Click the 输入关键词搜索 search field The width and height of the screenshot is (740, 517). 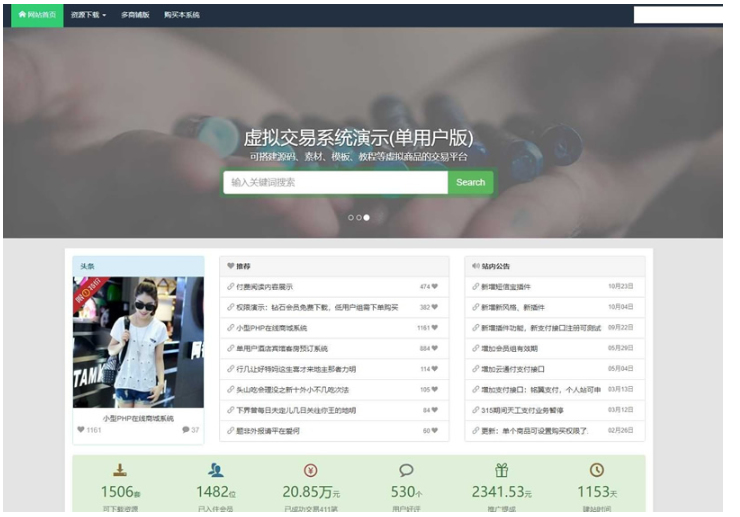pos(335,182)
